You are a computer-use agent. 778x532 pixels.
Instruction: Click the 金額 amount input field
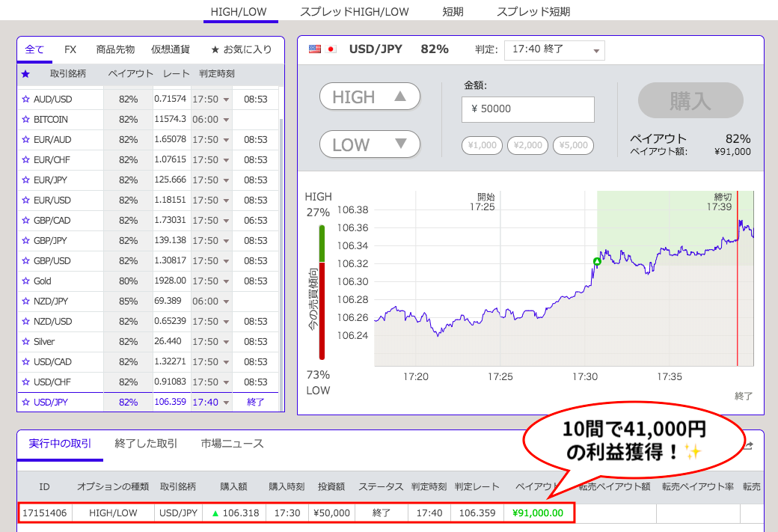pos(529,109)
